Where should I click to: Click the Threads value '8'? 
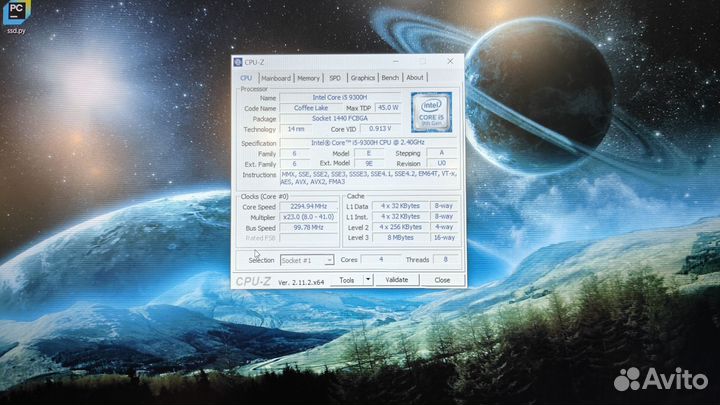click(x=445, y=259)
